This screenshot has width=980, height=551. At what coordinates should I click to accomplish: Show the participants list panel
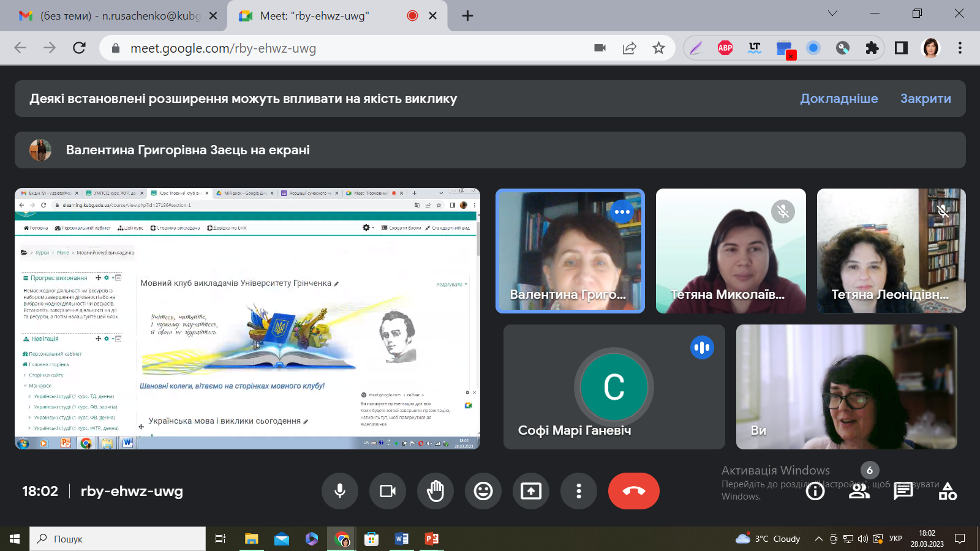859,491
